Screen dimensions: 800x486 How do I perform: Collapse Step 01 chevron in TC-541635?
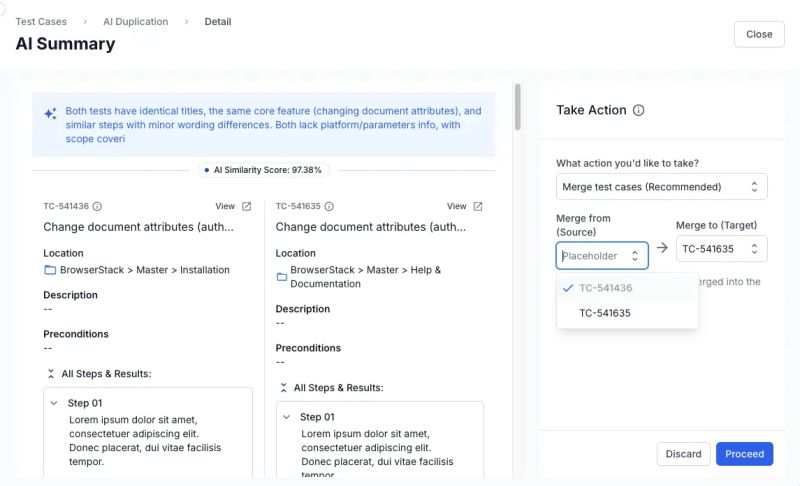tap(286, 417)
